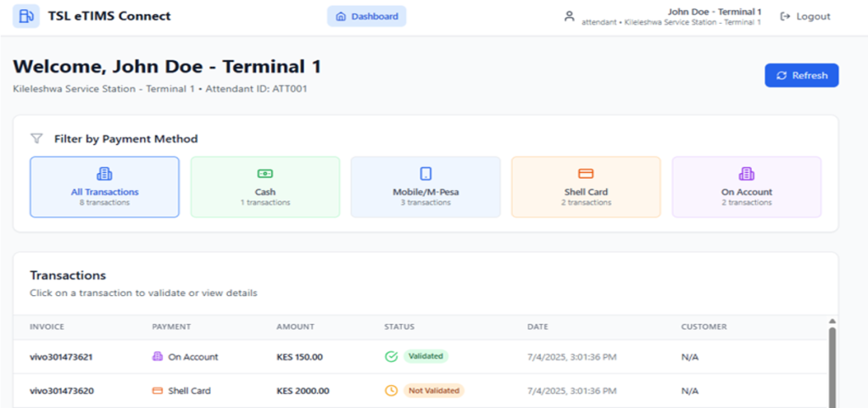The height and width of the screenshot is (408, 868).
Task: Click the TSL eTIMS Connect title
Action: [x=109, y=16]
